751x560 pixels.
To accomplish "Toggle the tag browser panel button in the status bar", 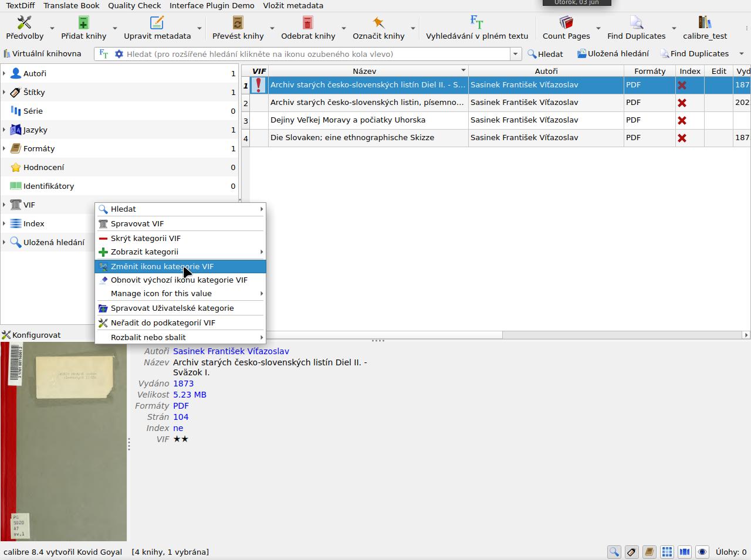I will point(631,552).
